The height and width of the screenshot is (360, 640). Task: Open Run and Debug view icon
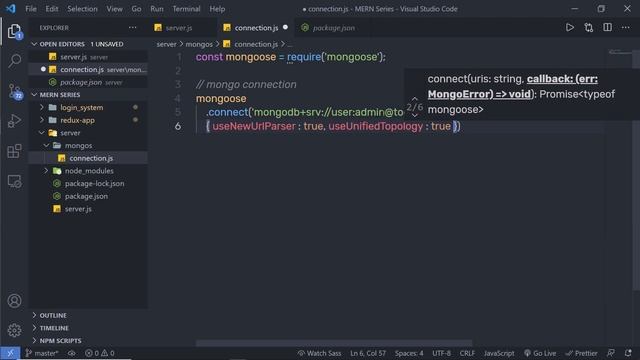14,121
